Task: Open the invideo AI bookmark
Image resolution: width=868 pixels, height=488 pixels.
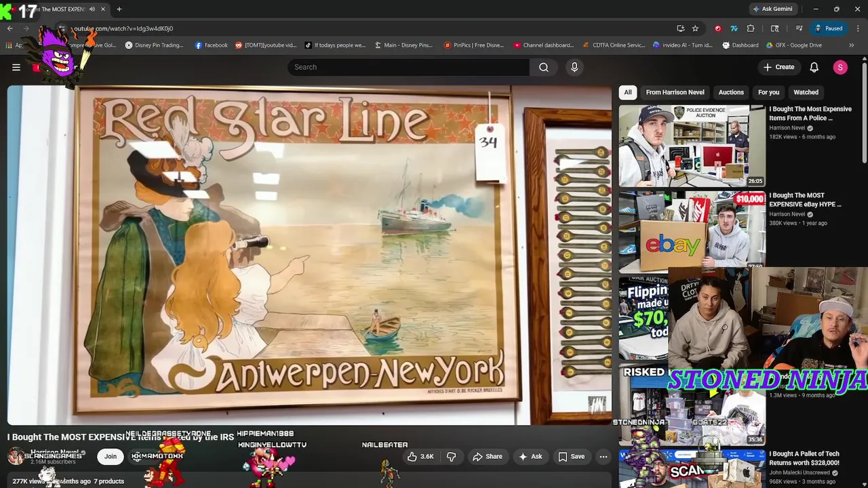Action: point(683,45)
